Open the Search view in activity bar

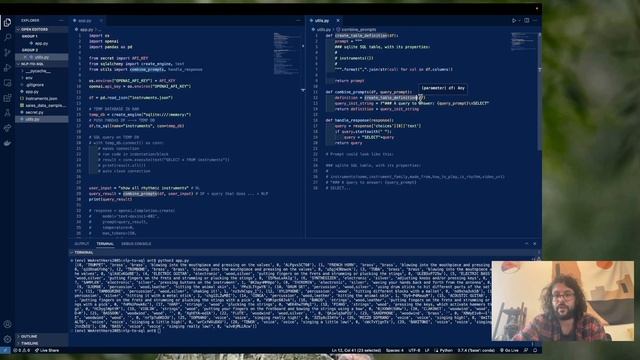click(x=7, y=38)
